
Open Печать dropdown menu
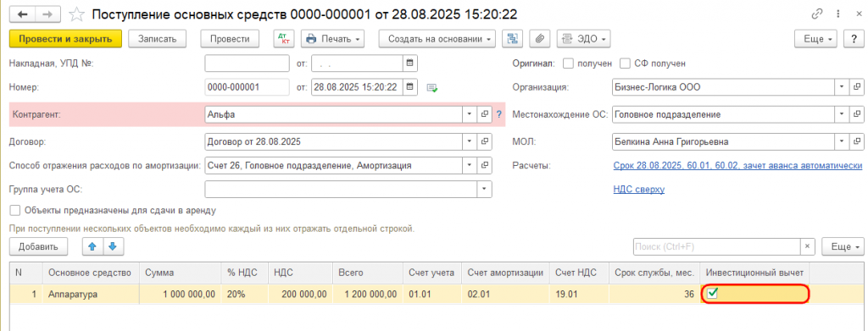[x=332, y=39]
